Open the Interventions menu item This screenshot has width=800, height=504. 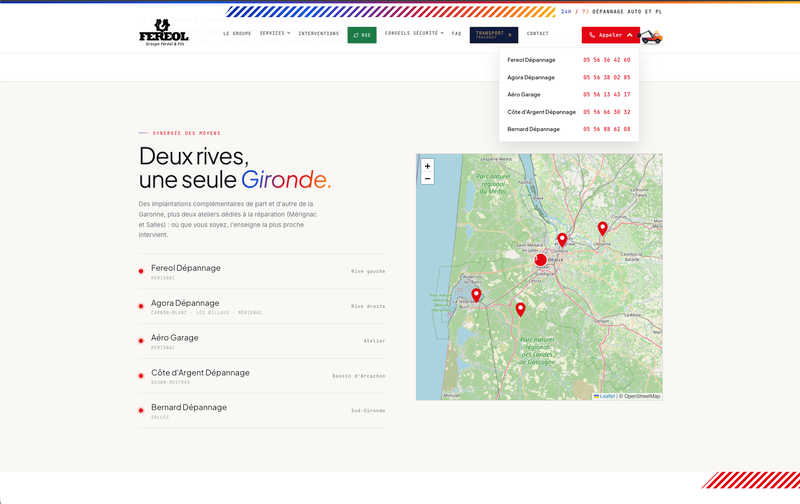pos(319,34)
